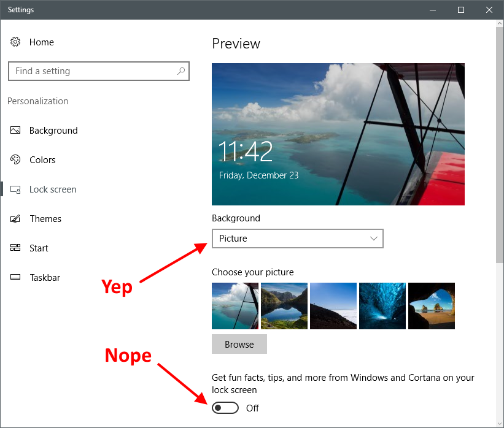Click the dropdown chevron next to Picture
Screen dimensions: 504x428
373,239
